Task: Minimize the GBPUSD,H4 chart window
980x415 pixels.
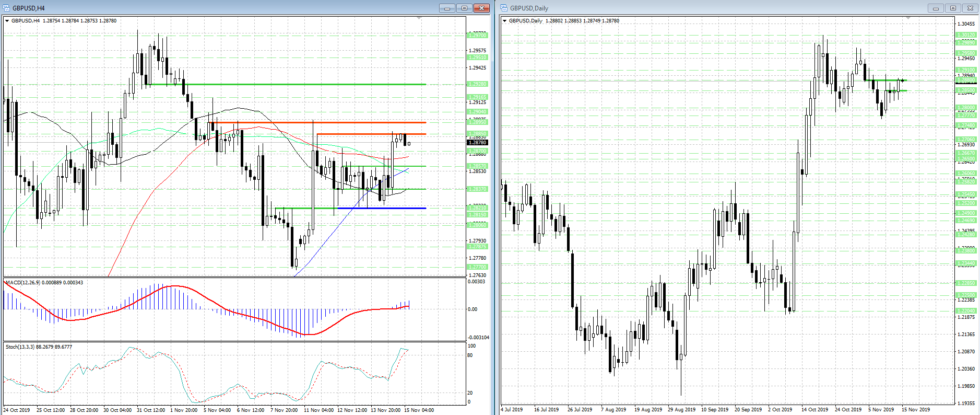Action: (x=447, y=8)
